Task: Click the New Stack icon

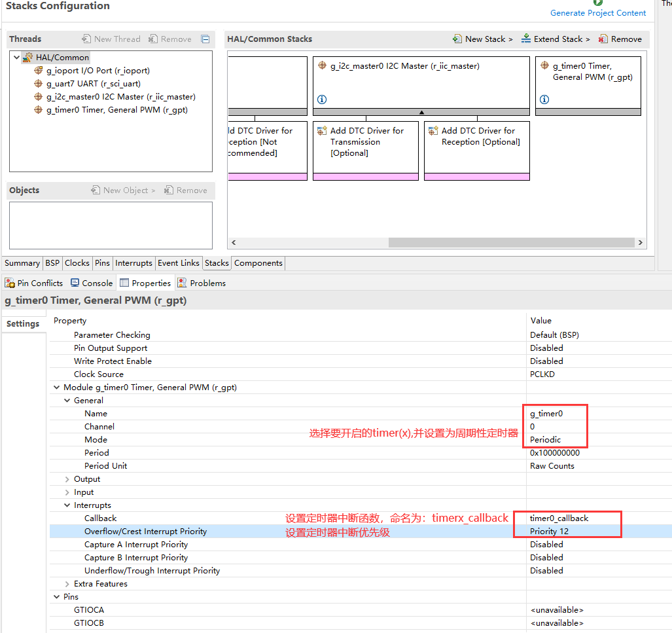Action: (x=457, y=39)
